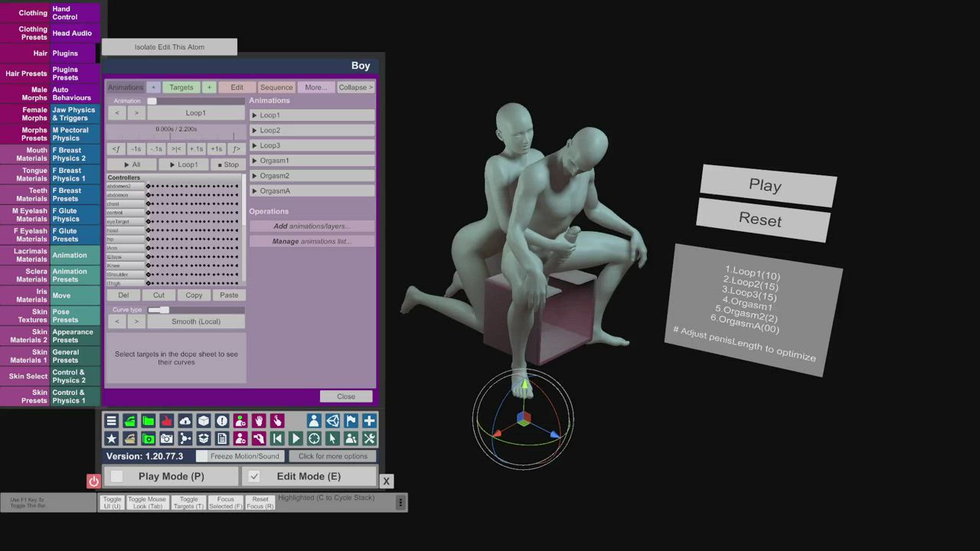Click the remove person atom icon

click(240, 439)
